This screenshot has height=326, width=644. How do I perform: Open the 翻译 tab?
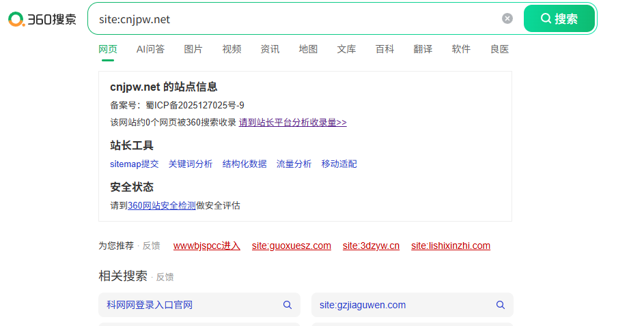(x=423, y=49)
